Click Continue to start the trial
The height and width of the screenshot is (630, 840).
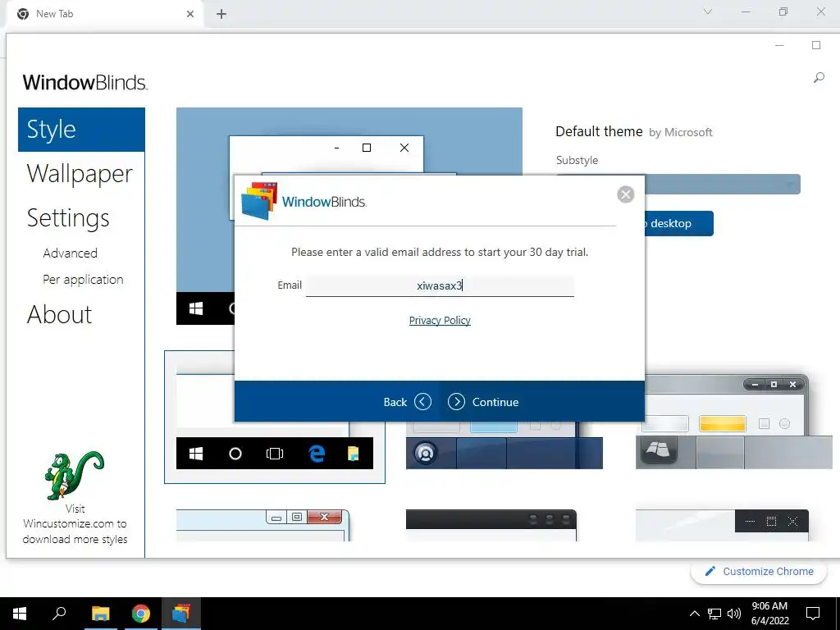point(483,402)
